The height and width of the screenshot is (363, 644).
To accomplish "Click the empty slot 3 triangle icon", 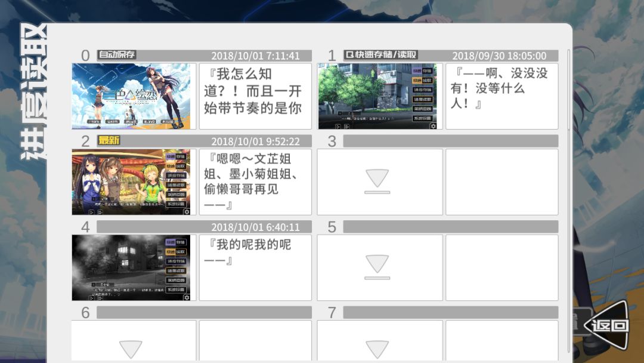I will (x=377, y=181).
